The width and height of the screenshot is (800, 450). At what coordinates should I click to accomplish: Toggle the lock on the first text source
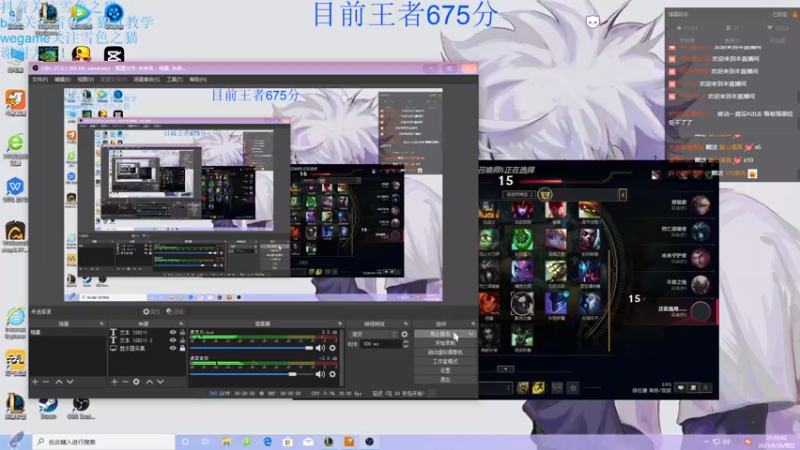pyautogui.click(x=182, y=332)
